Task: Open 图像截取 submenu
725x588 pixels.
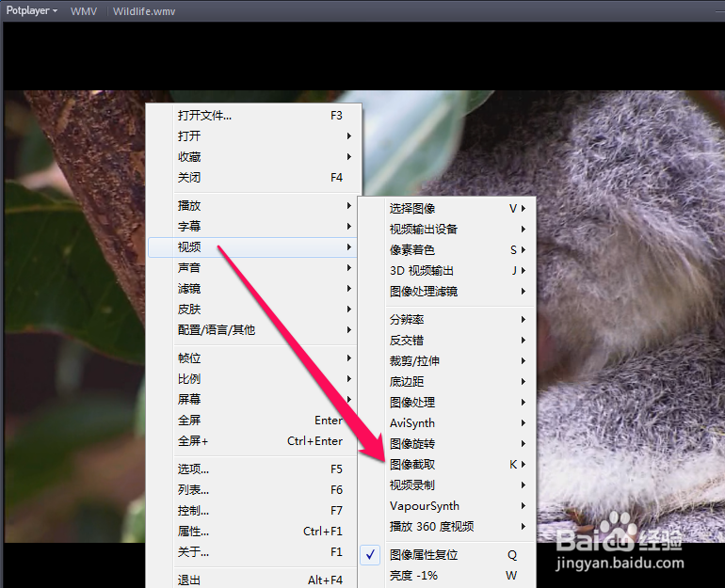Action: tap(447, 465)
